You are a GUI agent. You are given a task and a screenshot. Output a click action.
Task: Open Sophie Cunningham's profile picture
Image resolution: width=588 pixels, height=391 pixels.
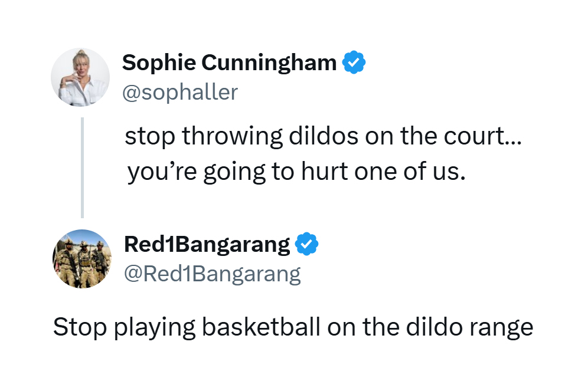80,77
